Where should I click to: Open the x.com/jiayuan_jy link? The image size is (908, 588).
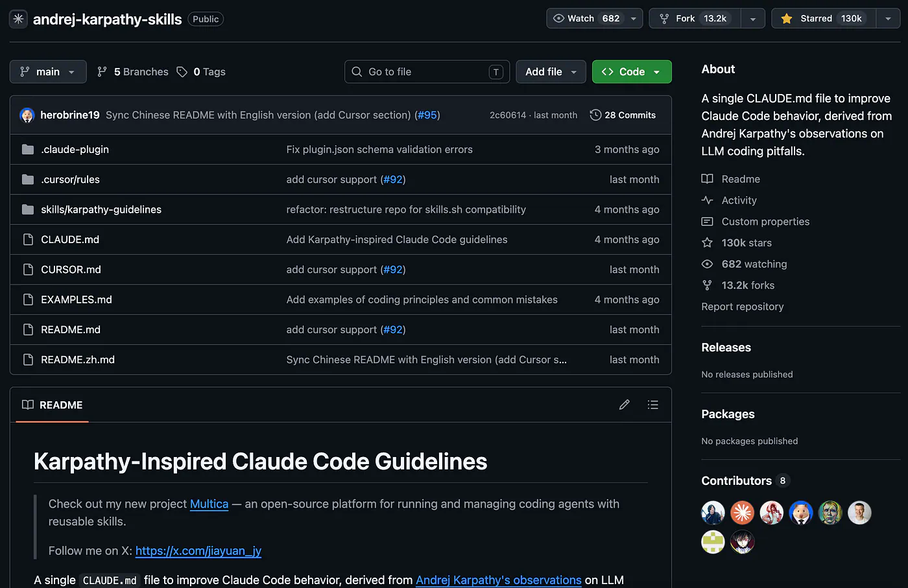pos(198,551)
